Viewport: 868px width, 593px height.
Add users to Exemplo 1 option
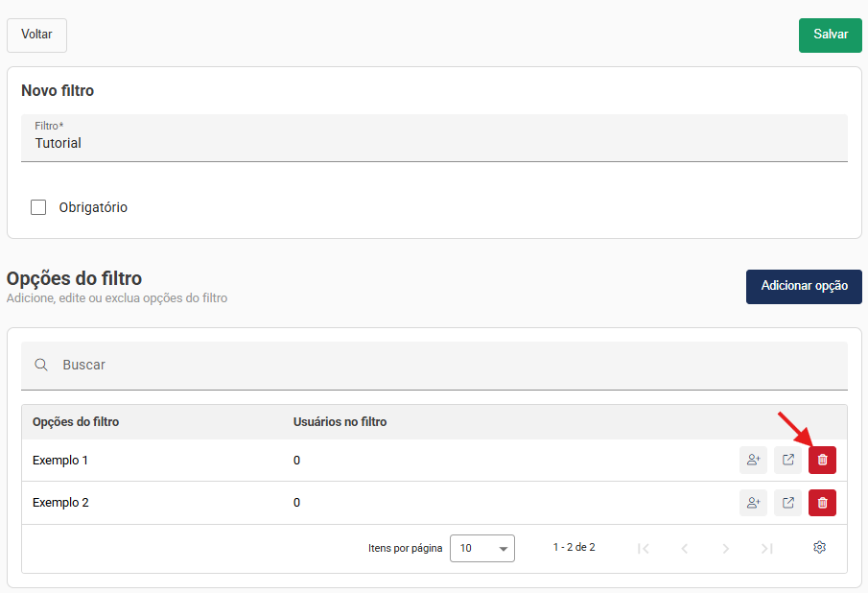(x=753, y=461)
